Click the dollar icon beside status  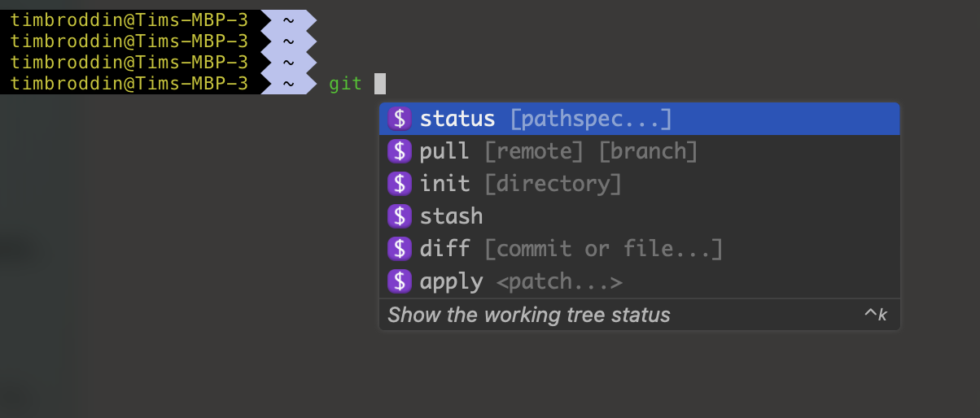coord(399,119)
